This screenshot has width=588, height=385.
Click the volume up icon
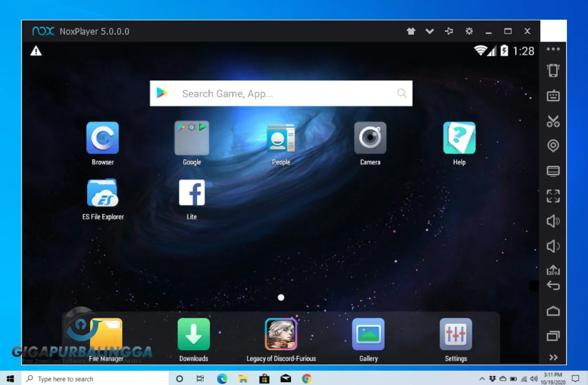click(553, 221)
